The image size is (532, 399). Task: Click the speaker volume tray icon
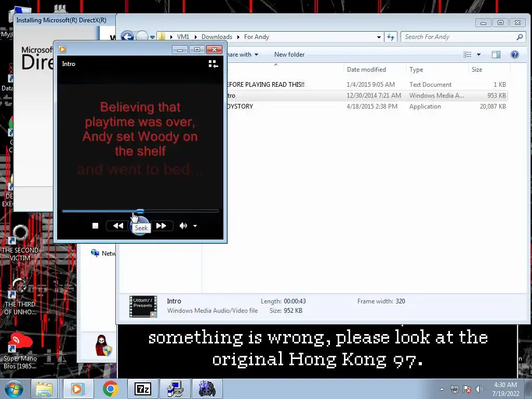(x=479, y=389)
